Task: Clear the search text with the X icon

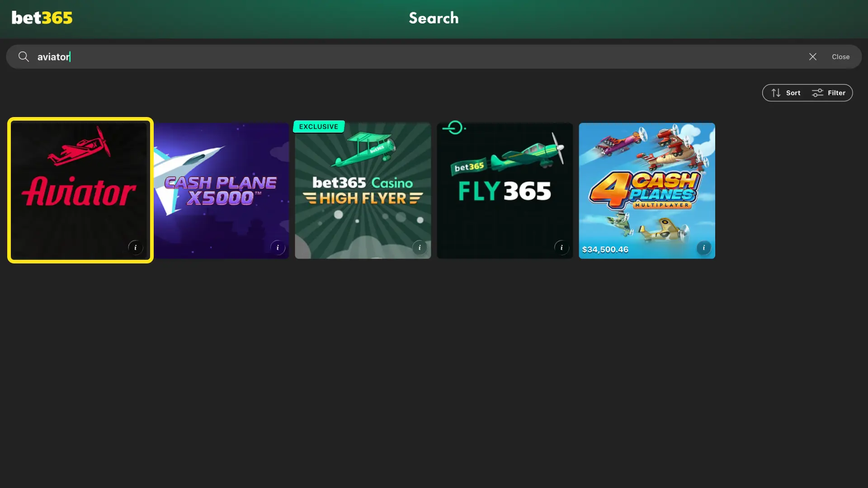Action: point(813,56)
